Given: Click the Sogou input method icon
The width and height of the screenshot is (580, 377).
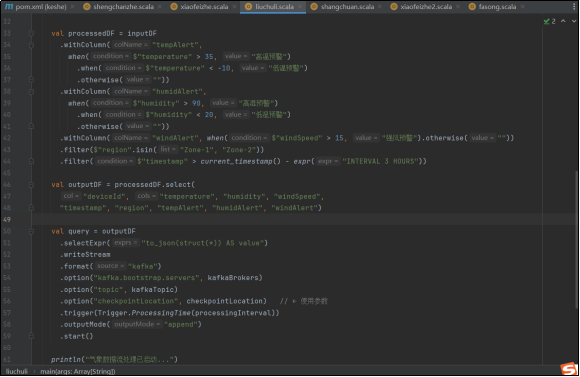Looking at the screenshot, I should click(569, 368).
